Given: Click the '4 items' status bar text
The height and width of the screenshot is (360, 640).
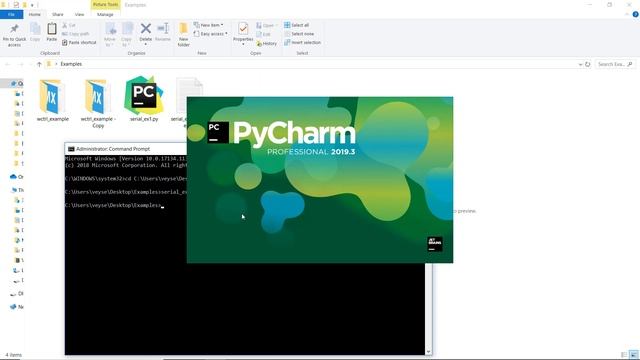Looking at the screenshot, I should (13, 355).
